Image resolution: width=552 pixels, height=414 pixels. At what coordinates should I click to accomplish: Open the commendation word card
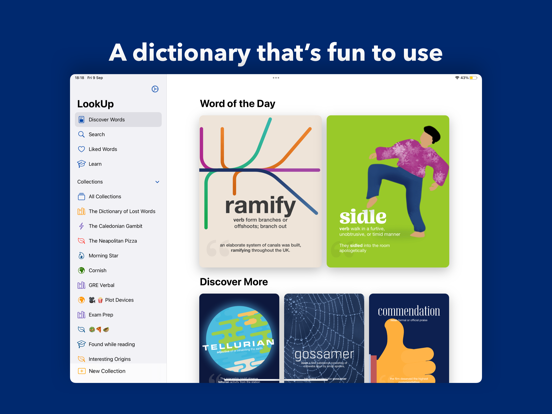tap(409, 338)
